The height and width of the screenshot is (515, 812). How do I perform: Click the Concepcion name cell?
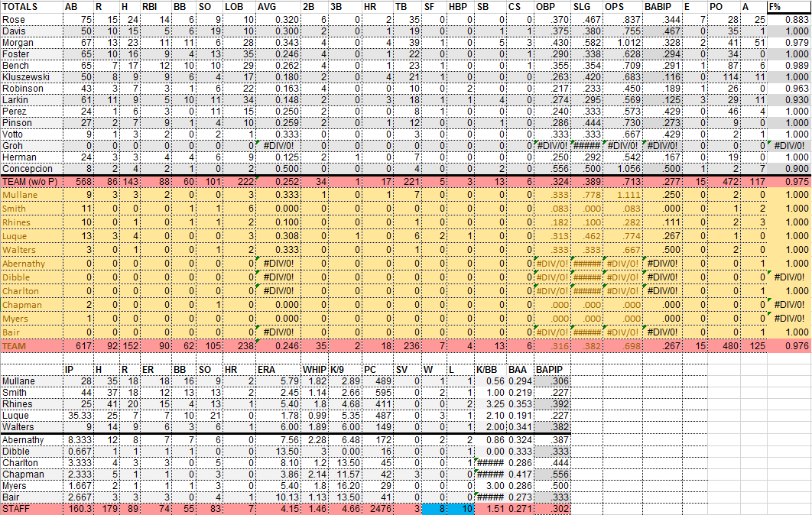31,169
